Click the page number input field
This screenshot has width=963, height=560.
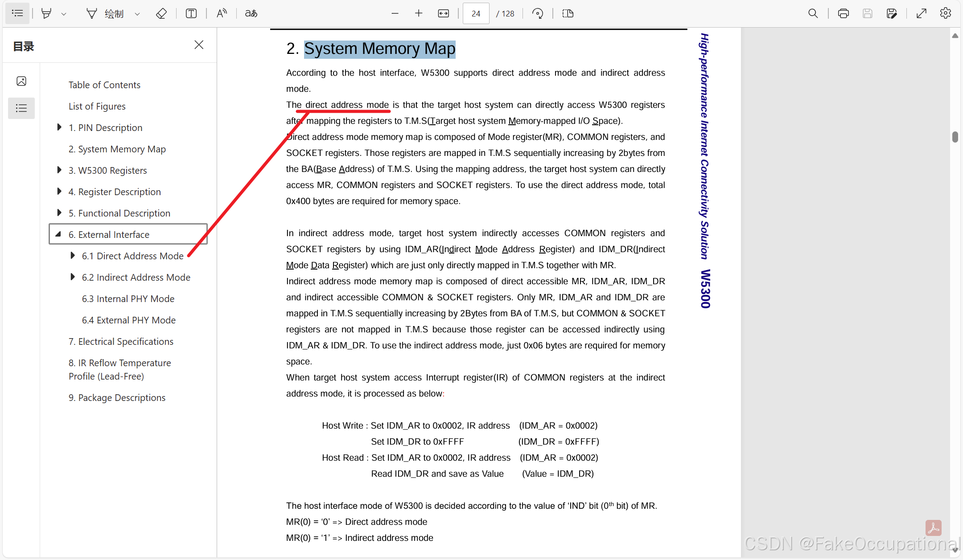[476, 13]
